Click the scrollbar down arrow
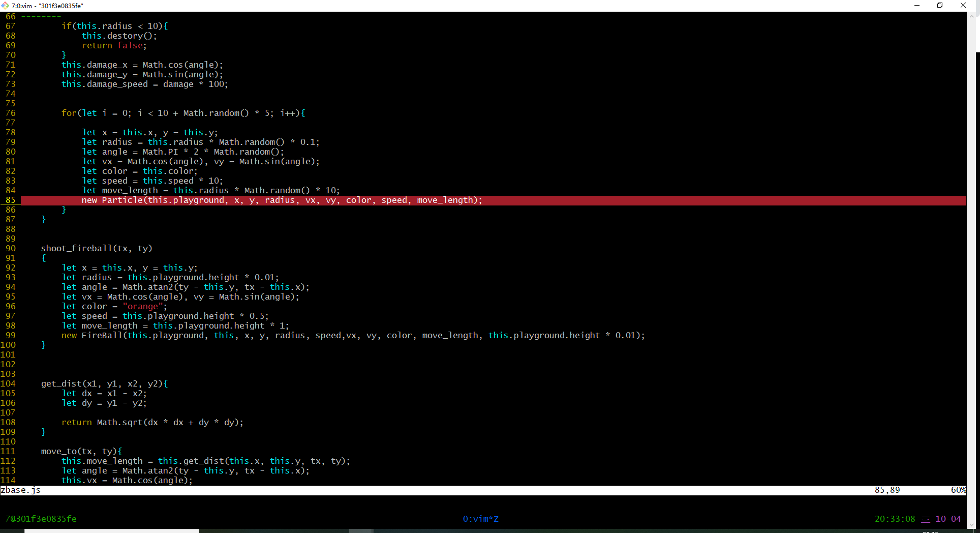 tap(971, 524)
